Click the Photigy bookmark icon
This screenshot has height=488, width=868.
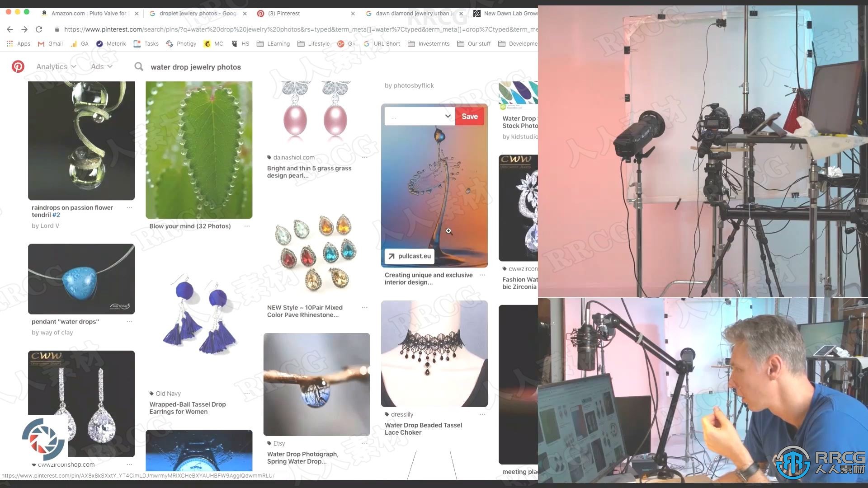[170, 43]
